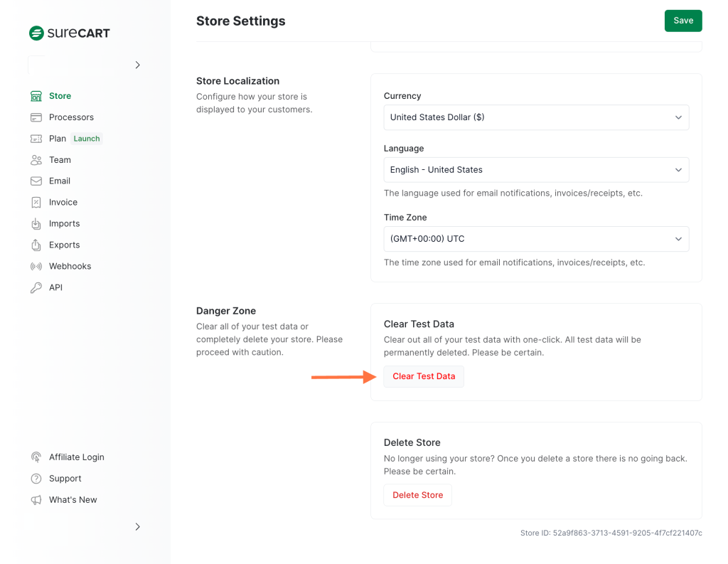Click the Processors credit card icon
The height and width of the screenshot is (564, 728).
[x=36, y=117]
